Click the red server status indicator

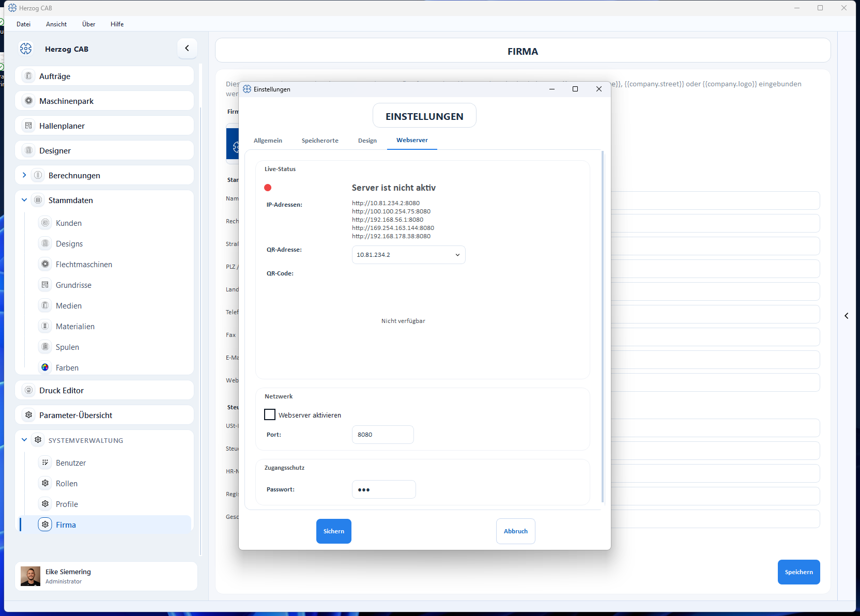(268, 188)
